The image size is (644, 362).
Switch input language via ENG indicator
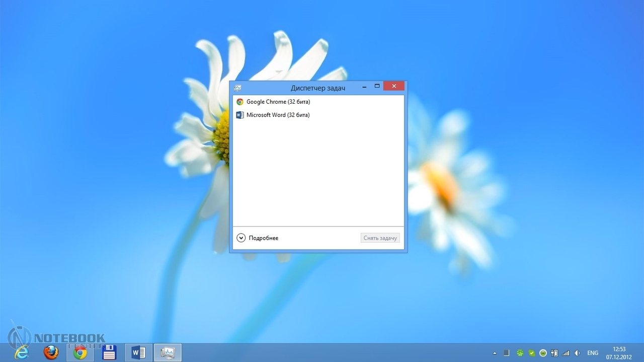pyautogui.click(x=593, y=353)
